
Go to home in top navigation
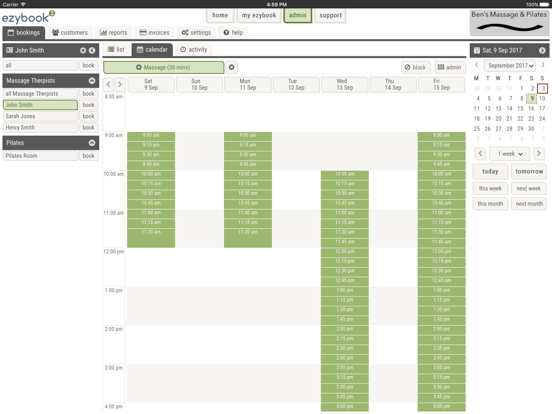(x=220, y=15)
